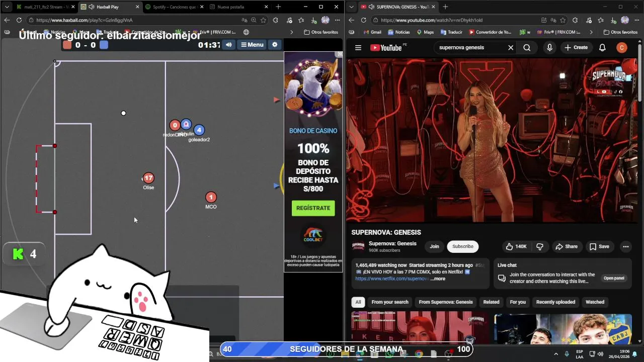Image resolution: width=644 pixels, height=362 pixels.
Task: Open the three-dot browser menu in YouTube window
Action: (637, 20)
